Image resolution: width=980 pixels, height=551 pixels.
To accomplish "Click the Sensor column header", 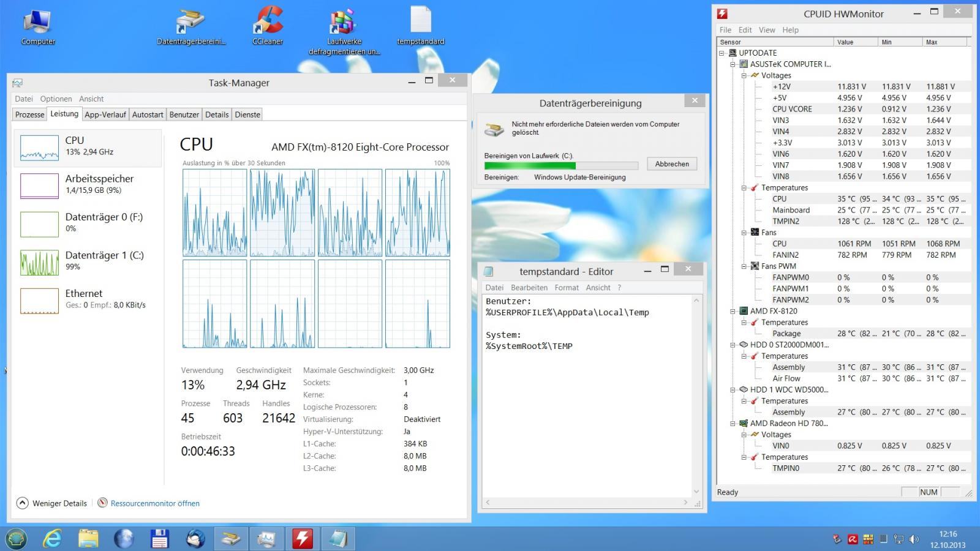I will click(x=775, y=42).
